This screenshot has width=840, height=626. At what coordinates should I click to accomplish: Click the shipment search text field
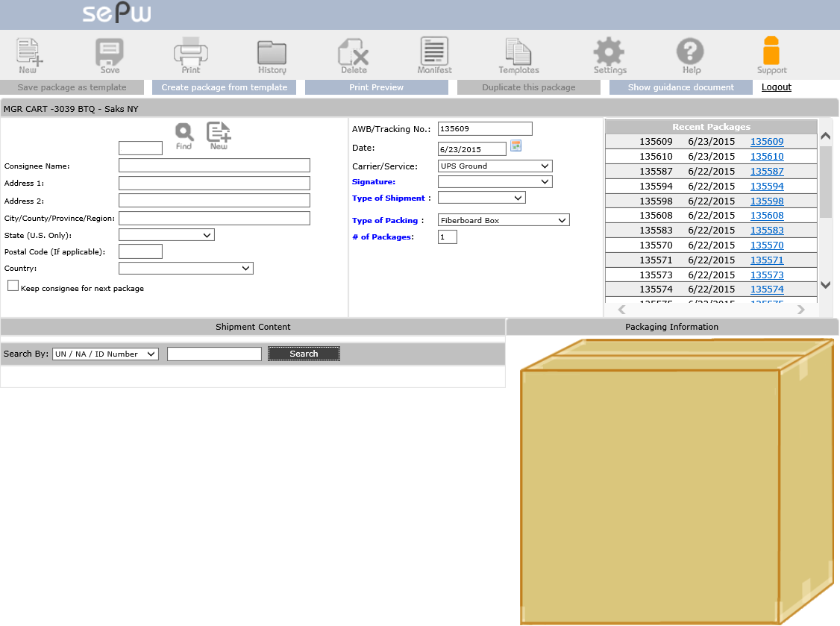click(214, 354)
